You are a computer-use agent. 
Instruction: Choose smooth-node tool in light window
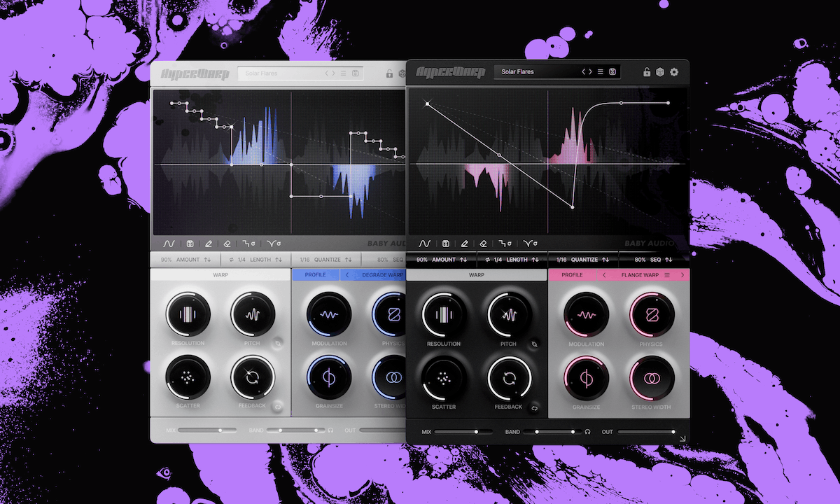pos(274,244)
